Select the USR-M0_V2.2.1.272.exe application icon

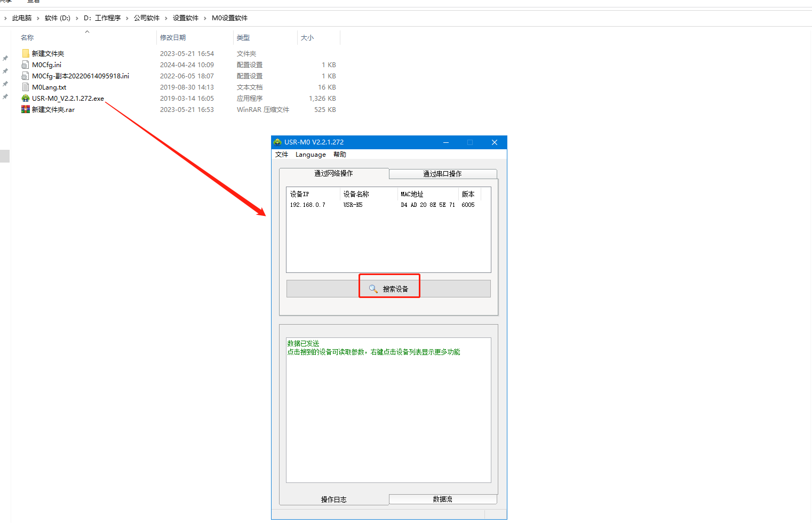(x=26, y=99)
